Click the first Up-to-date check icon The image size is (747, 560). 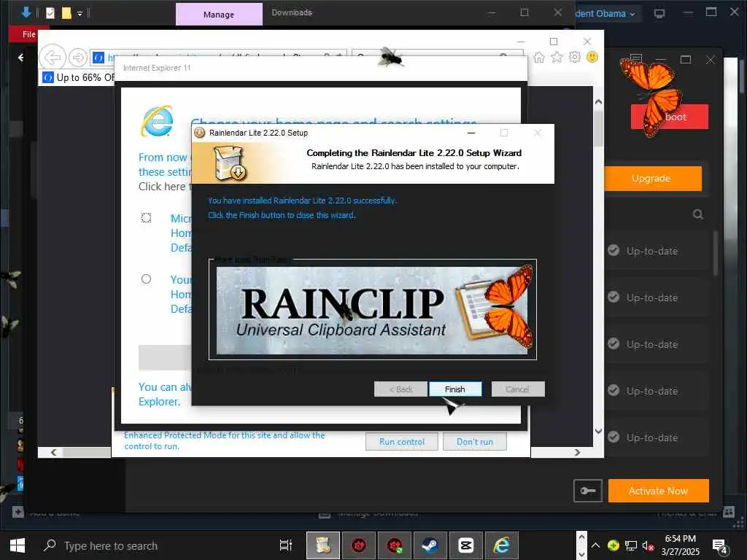[x=614, y=250]
